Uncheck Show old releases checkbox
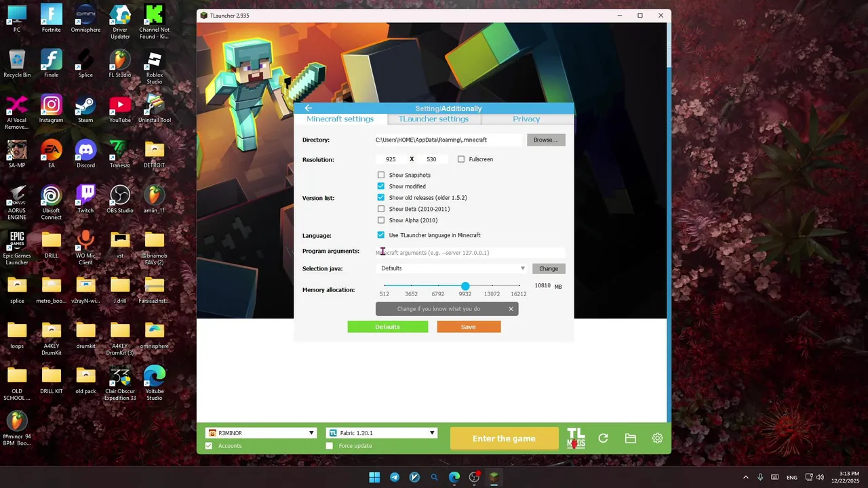This screenshot has height=488, width=868. [x=380, y=197]
